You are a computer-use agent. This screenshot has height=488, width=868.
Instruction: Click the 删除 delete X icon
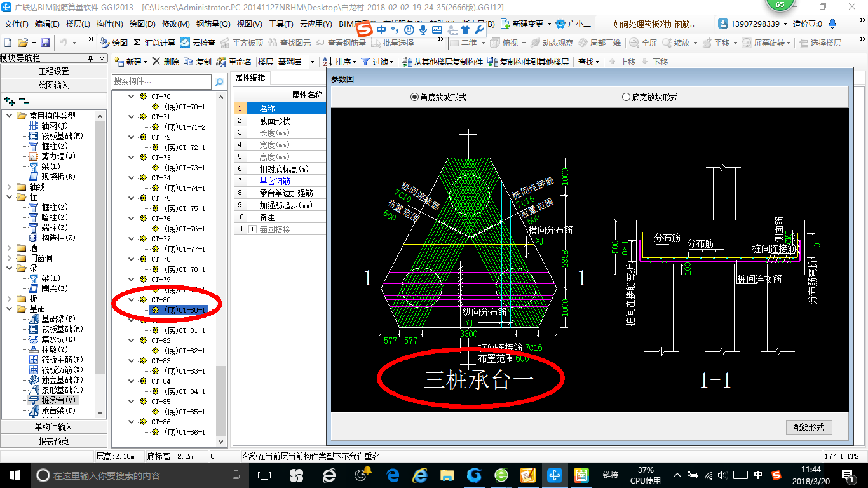pos(156,62)
